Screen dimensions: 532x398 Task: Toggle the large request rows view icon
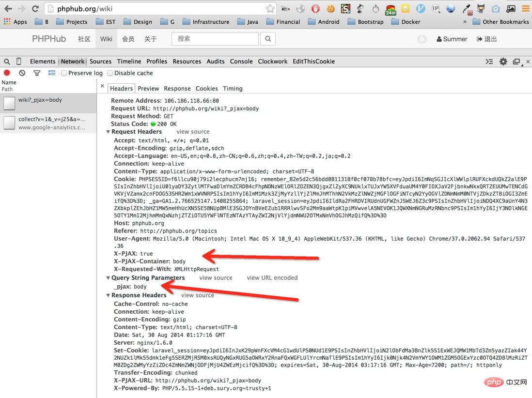[52, 73]
